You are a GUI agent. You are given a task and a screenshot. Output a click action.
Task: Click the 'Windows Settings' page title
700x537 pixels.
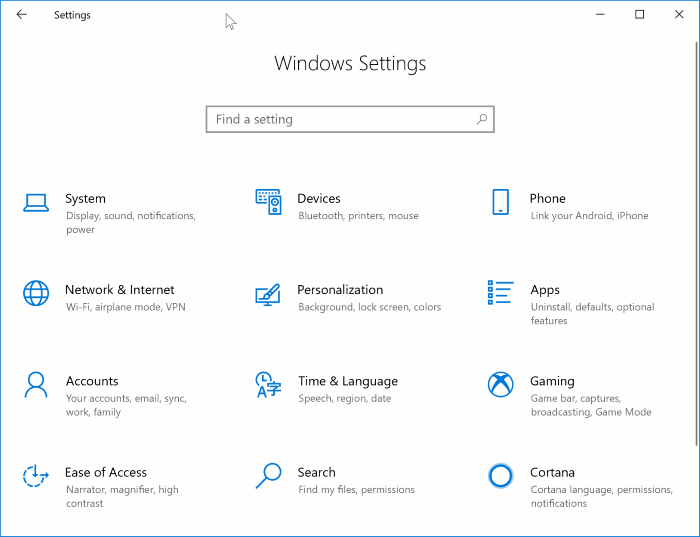click(350, 63)
